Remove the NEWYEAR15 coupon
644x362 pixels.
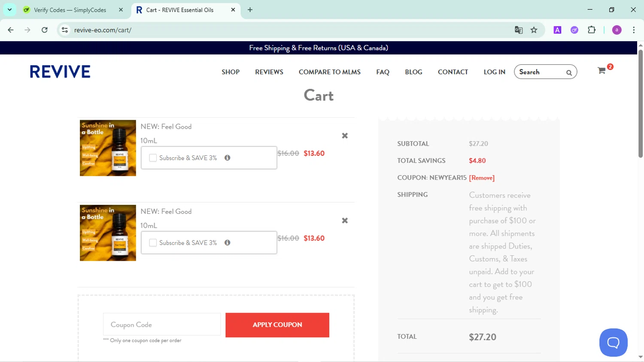(482, 178)
